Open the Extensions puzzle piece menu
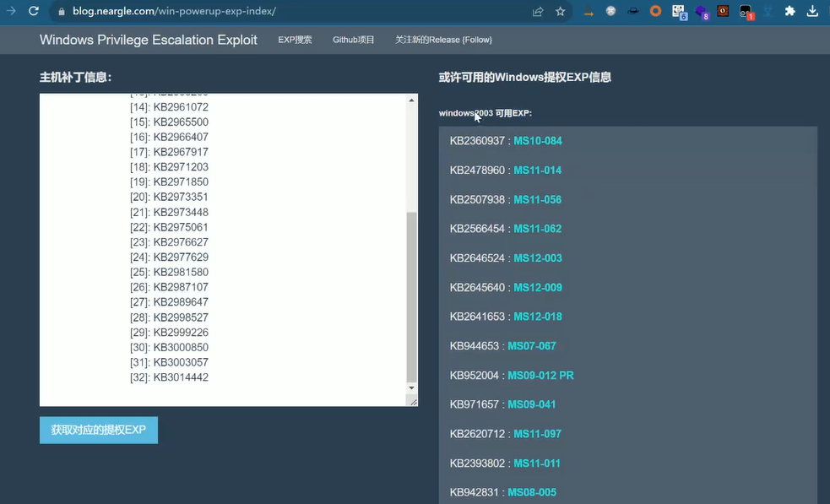The width and height of the screenshot is (830, 504). [789, 12]
